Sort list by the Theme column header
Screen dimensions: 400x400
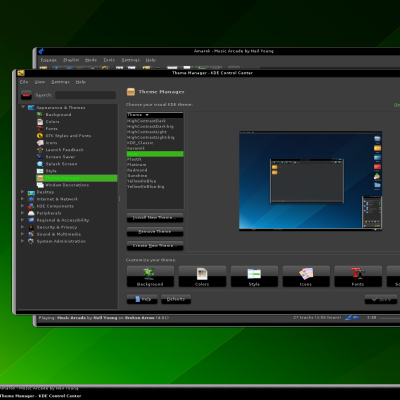pos(155,115)
